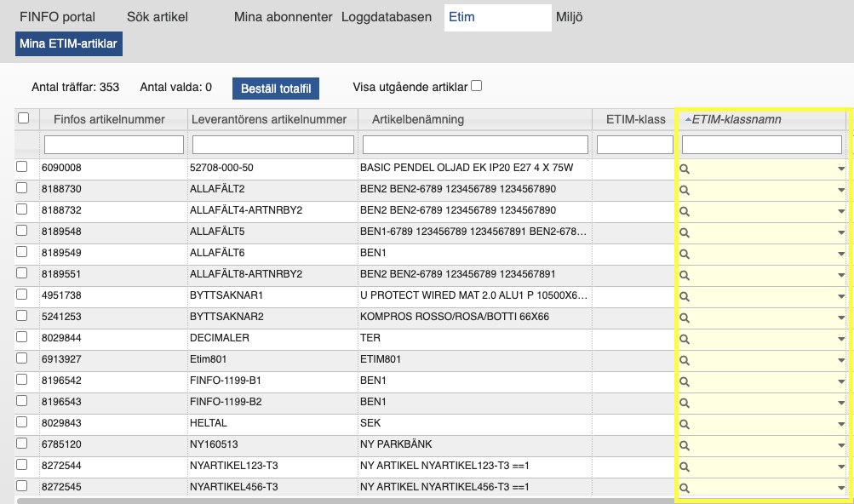Viewport: 854px width, 504px height.
Task: Click the Artikelbenämning filter input field
Action: 475,145
